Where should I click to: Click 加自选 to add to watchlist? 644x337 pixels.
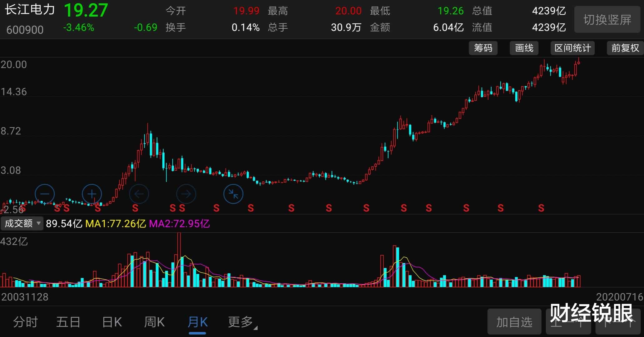[514, 322]
